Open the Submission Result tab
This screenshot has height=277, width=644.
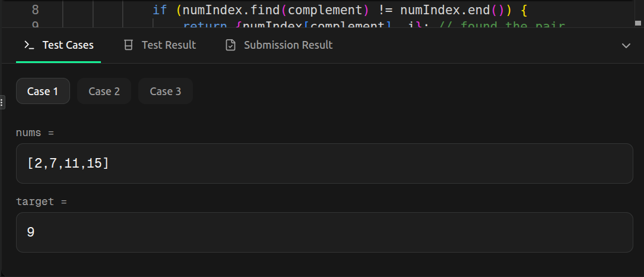tap(280, 45)
